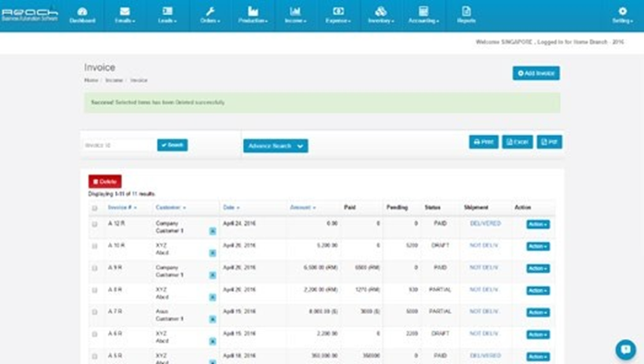Check the box for invoice A 12 R
This screenshot has width=644, height=364.
94,224
